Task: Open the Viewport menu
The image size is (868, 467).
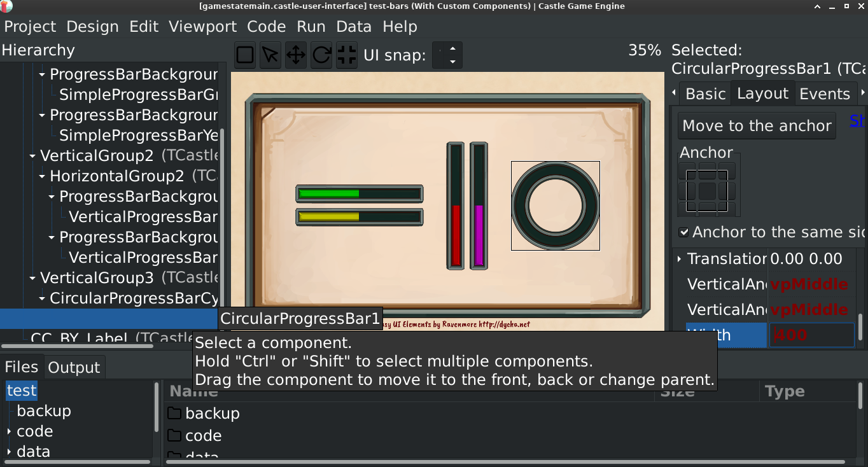Action: click(203, 27)
